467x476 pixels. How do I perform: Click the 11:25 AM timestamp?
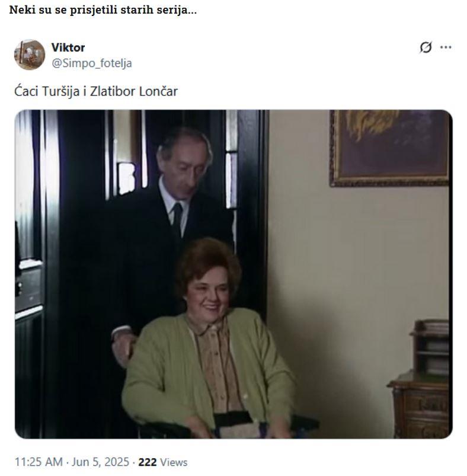click(x=39, y=462)
